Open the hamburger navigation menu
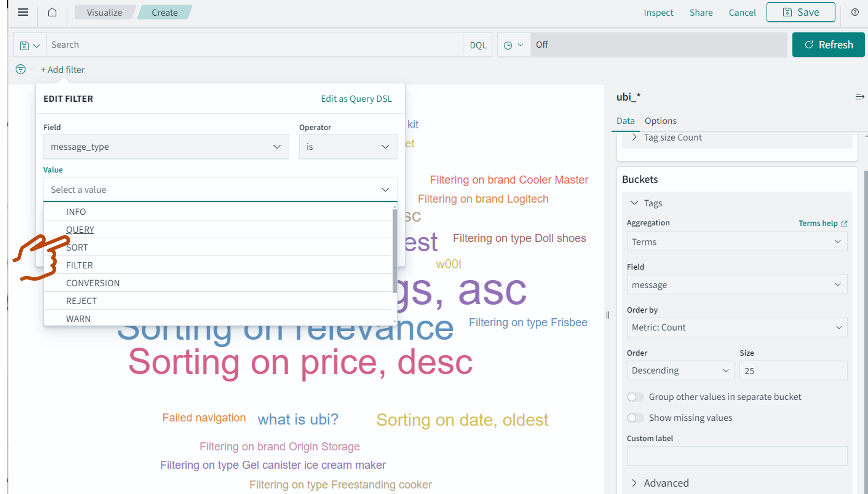 (23, 13)
